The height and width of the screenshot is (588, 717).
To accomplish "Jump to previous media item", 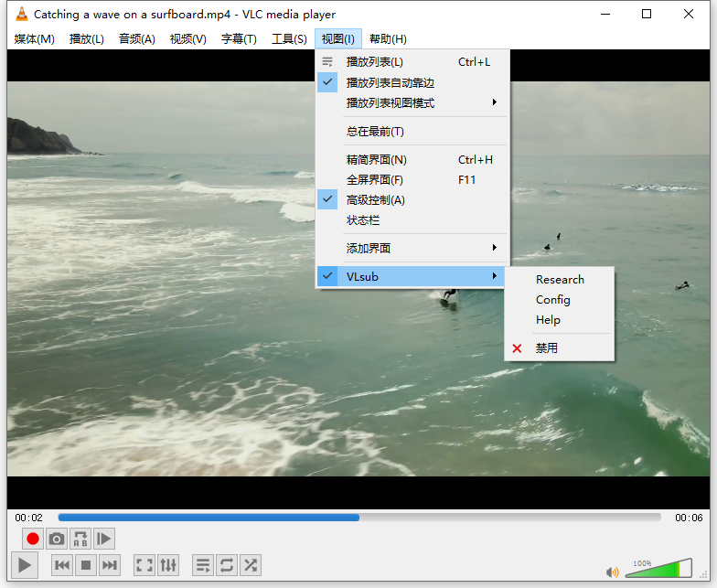I will 62,565.
